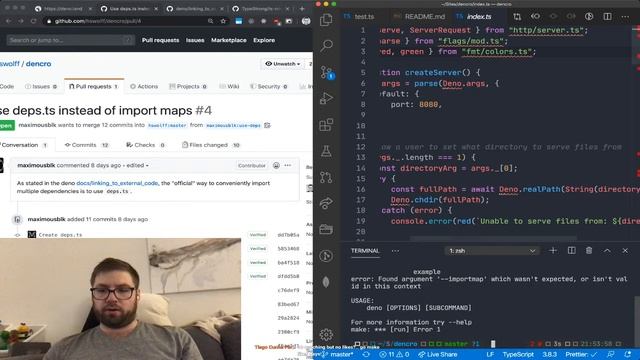640x360 pixels.
Task: Open the dencro repository link
Action: pyautogui.click(x=39, y=64)
